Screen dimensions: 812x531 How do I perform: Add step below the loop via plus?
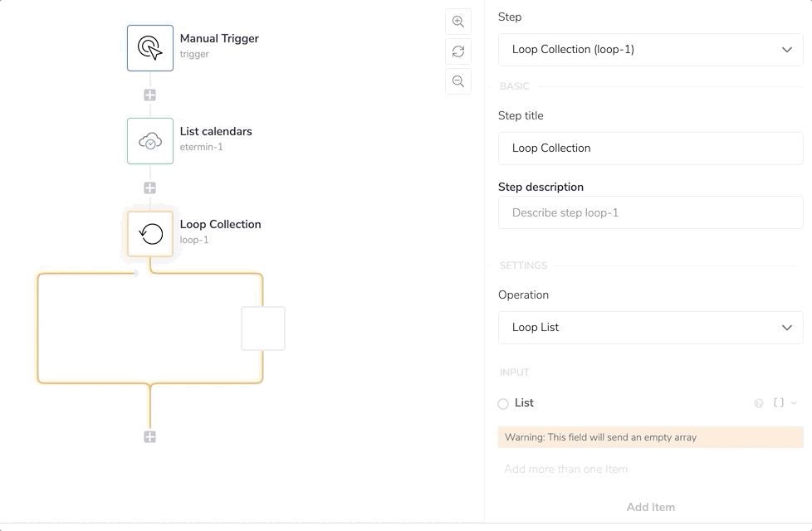150,437
